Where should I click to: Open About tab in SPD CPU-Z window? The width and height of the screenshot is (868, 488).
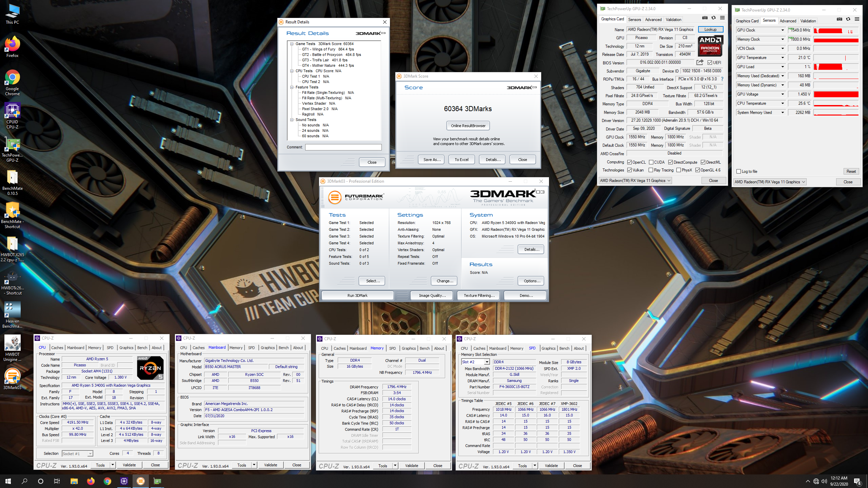click(579, 348)
